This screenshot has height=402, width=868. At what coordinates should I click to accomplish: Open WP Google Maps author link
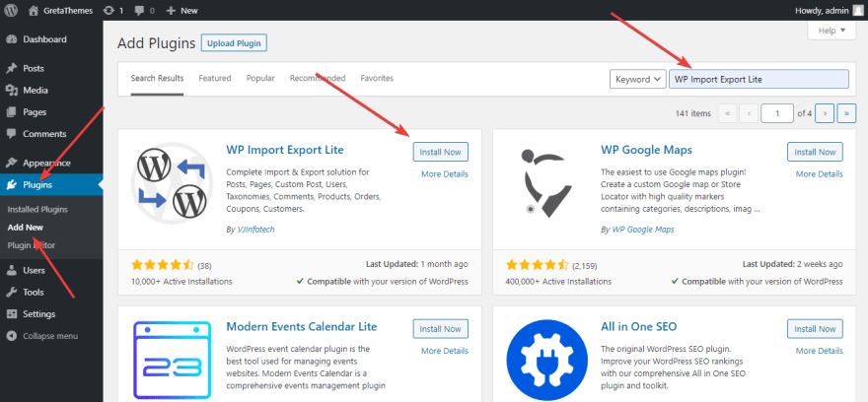[643, 230]
